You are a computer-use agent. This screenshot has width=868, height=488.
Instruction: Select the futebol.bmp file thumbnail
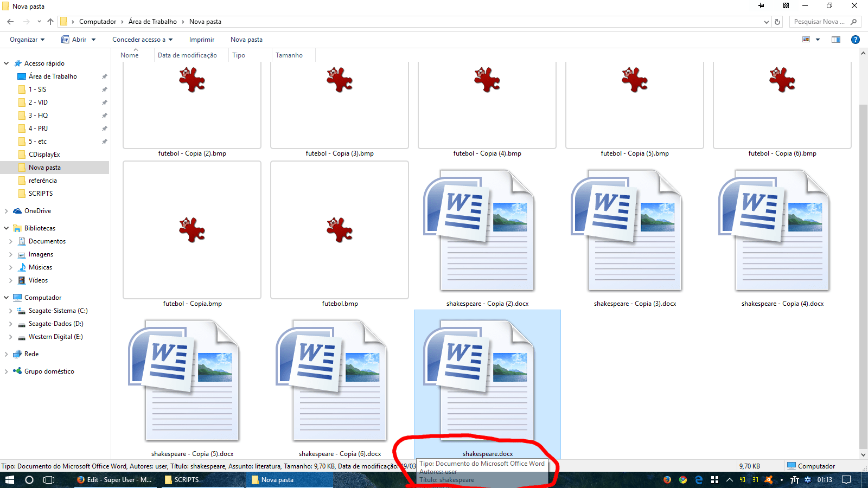click(x=340, y=230)
